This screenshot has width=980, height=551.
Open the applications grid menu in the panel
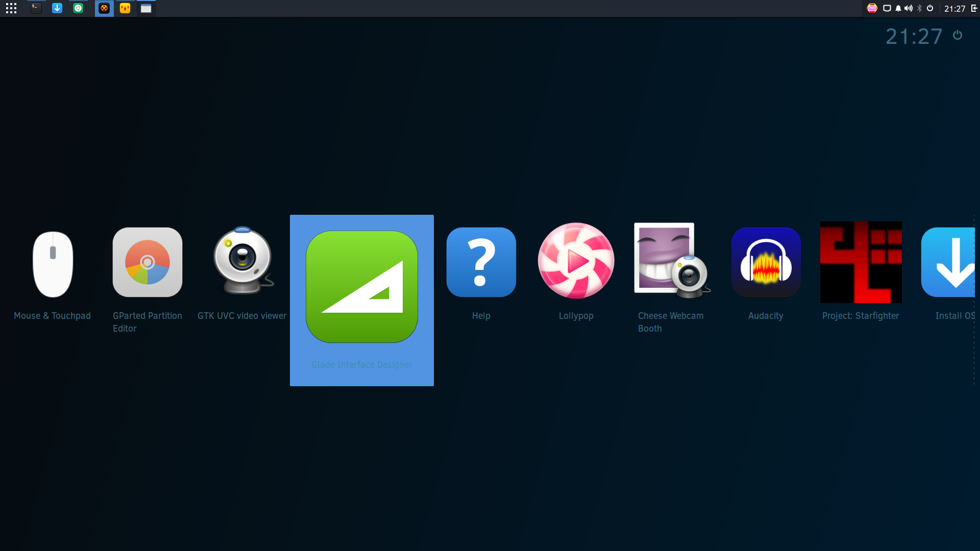pos(11,8)
